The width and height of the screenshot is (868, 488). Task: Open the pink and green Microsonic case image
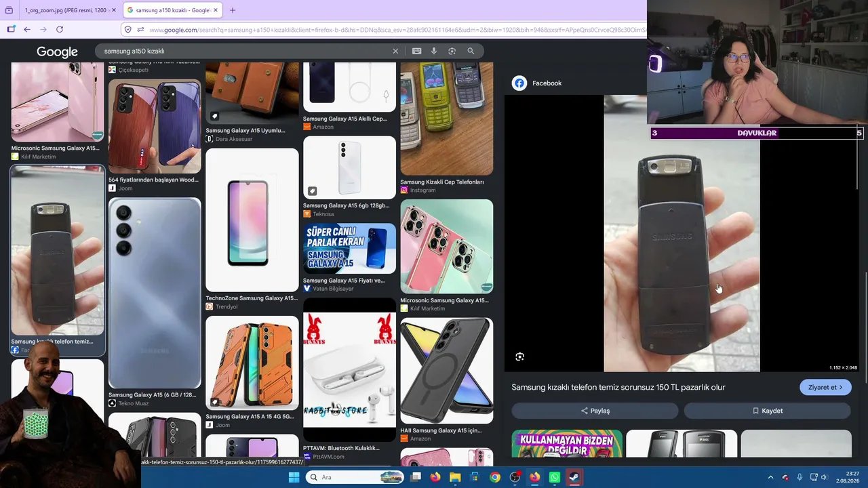(447, 247)
